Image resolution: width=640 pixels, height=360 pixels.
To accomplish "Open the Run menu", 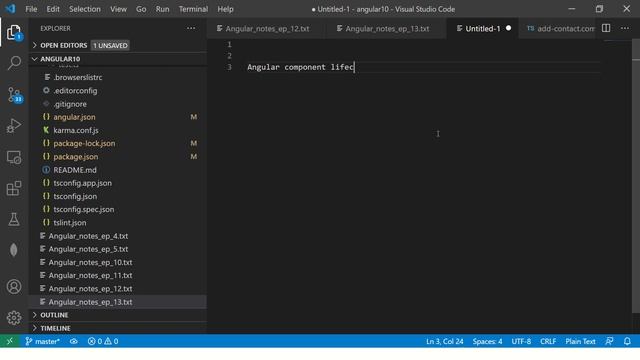I will click(162, 9).
